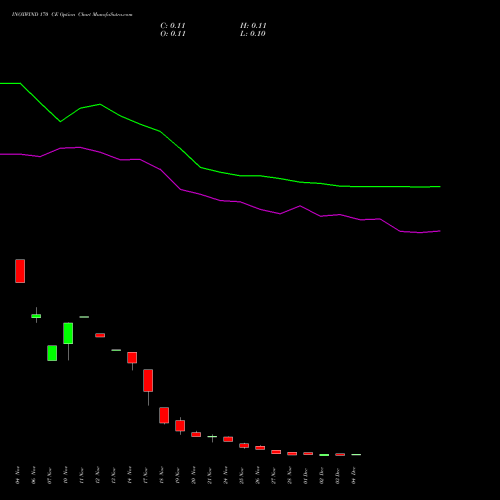The width and height of the screenshot is (500, 500).
Task: Click the first date label '04 Nov'
Action: tap(18, 475)
